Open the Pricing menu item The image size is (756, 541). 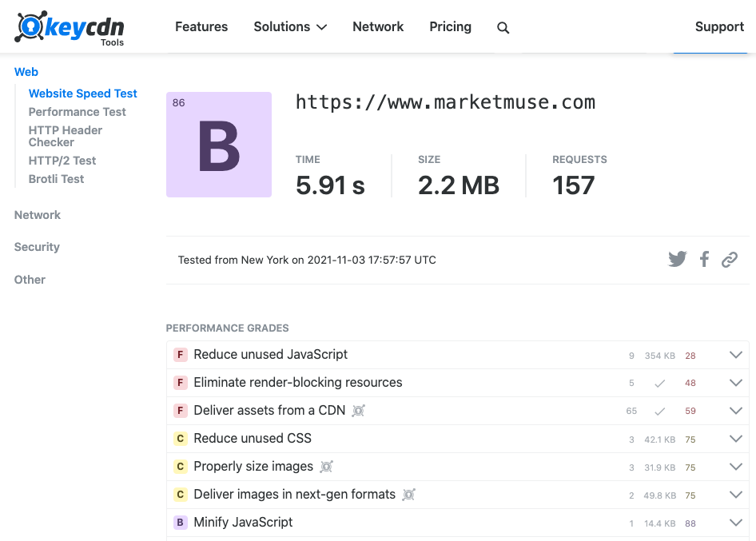[450, 27]
